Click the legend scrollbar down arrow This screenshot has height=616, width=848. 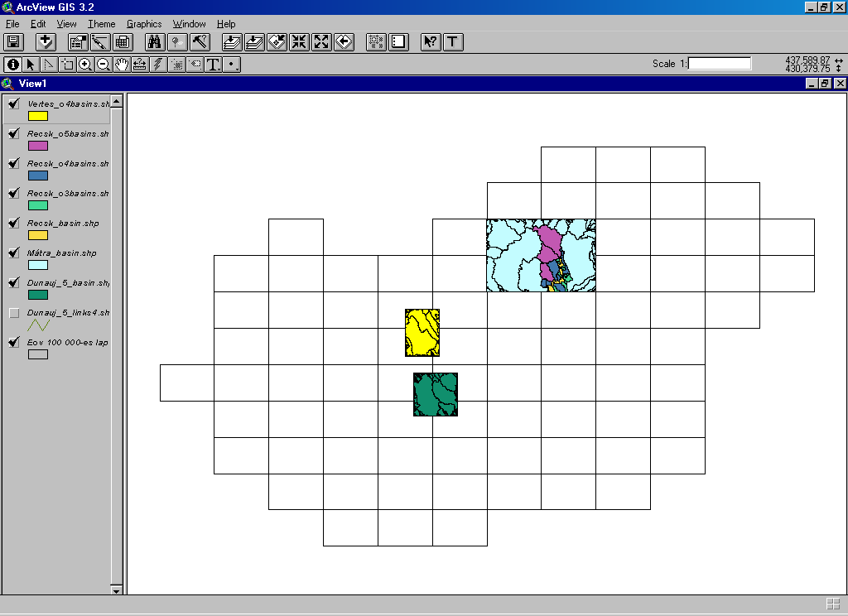pyautogui.click(x=117, y=590)
